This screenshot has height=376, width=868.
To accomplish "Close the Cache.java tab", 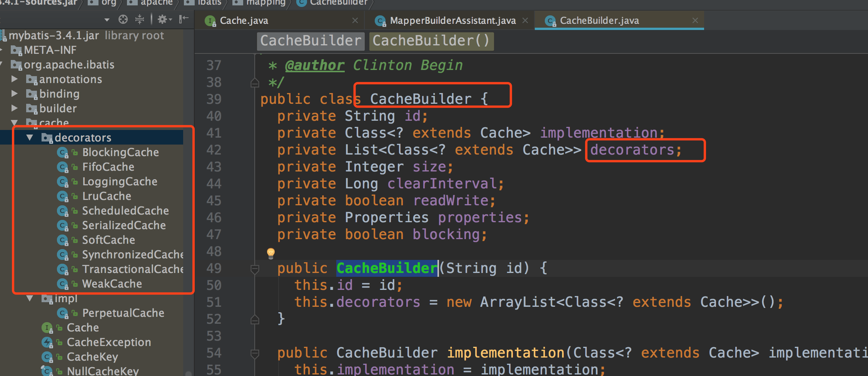I will 355,20.
